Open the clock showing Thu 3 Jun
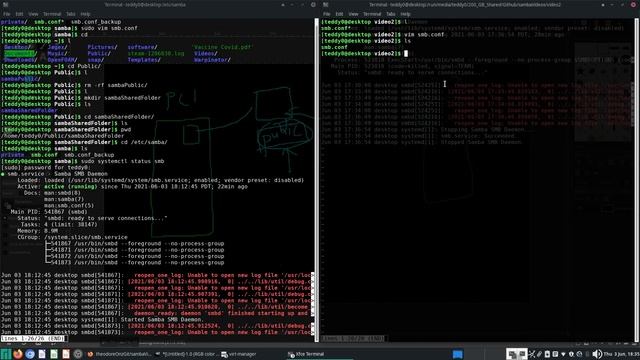The height and width of the screenshot is (360, 640). pyautogui.click(x=621, y=354)
